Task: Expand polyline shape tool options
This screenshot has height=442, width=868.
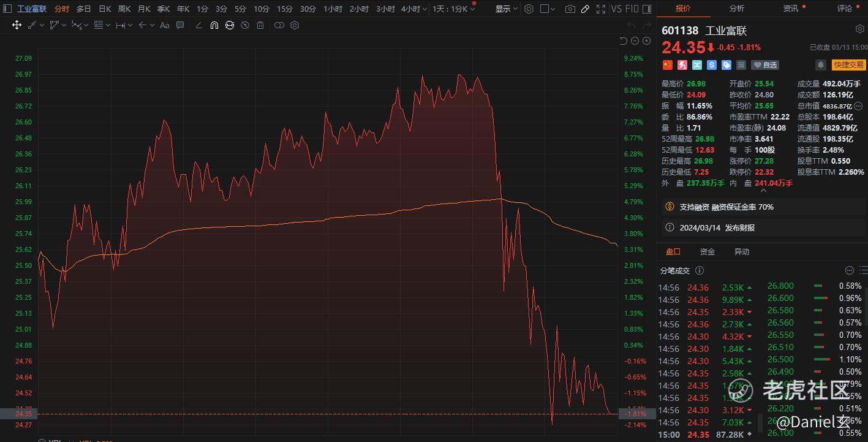Action: (x=63, y=25)
